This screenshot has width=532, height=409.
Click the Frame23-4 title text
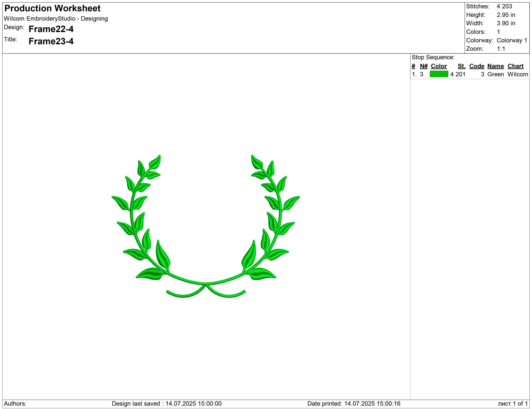(51, 41)
